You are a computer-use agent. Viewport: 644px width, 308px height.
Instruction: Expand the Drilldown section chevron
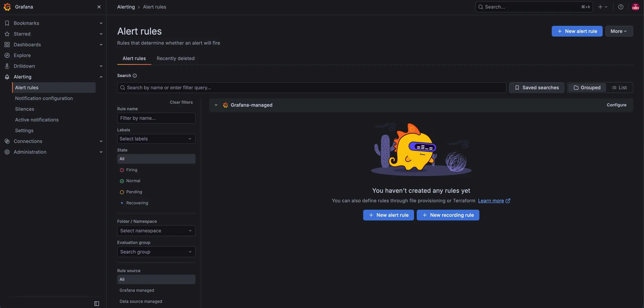[101, 66]
